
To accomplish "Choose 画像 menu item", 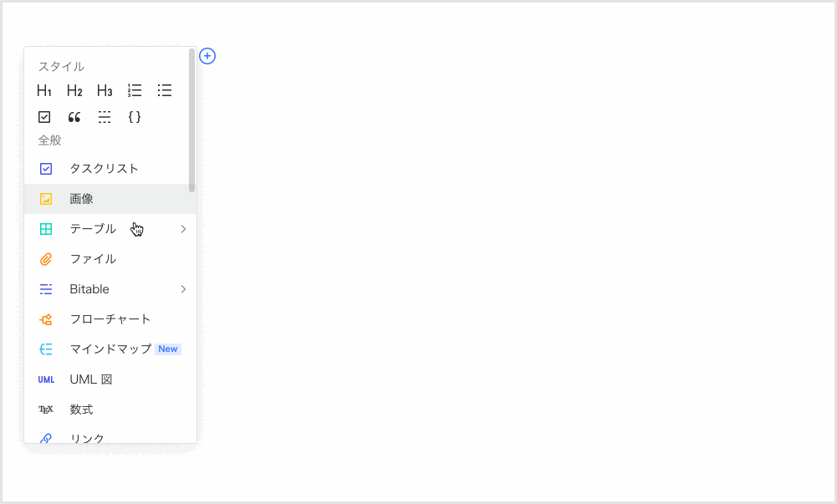I will coord(82,199).
